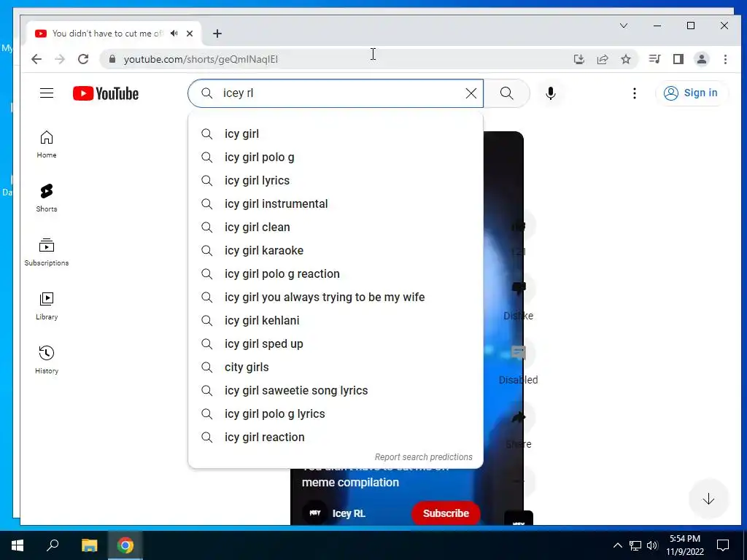Pick 'icy girl you always trying to be my wife'
Screen dimensions: 747x560
point(336,297)
